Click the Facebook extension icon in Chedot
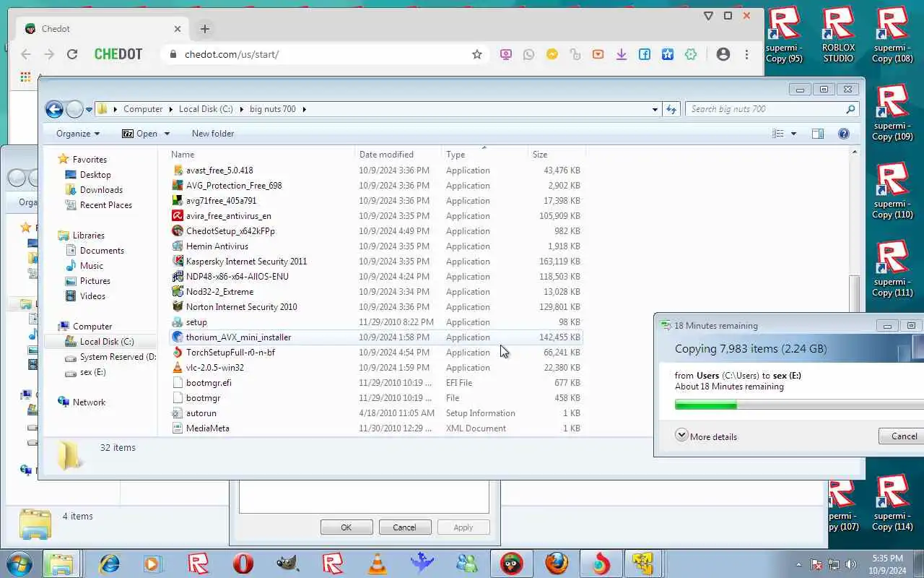Image resolution: width=924 pixels, height=578 pixels. pos(645,54)
